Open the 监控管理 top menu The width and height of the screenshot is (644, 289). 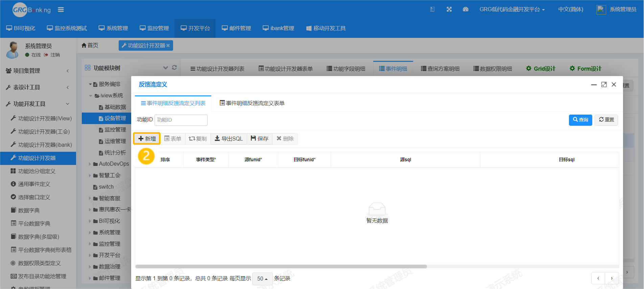(x=154, y=28)
